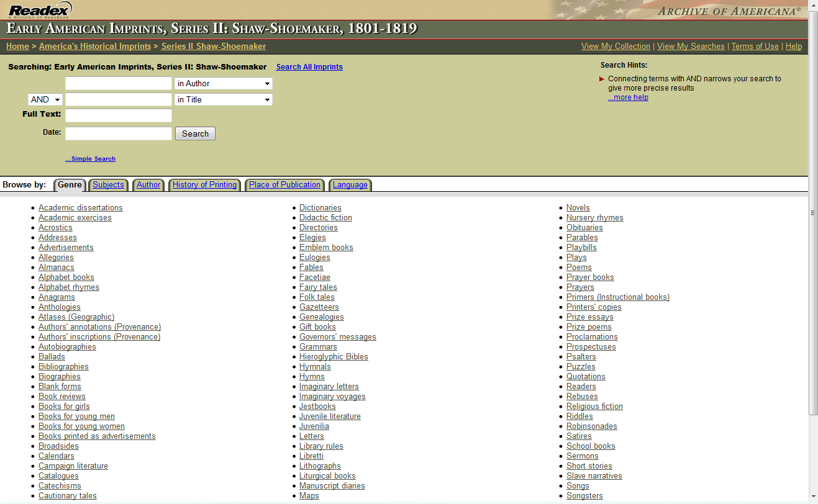Open Books for young women link
Image resolution: width=818 pixels, height=504 pixels.
click(81, 426)
